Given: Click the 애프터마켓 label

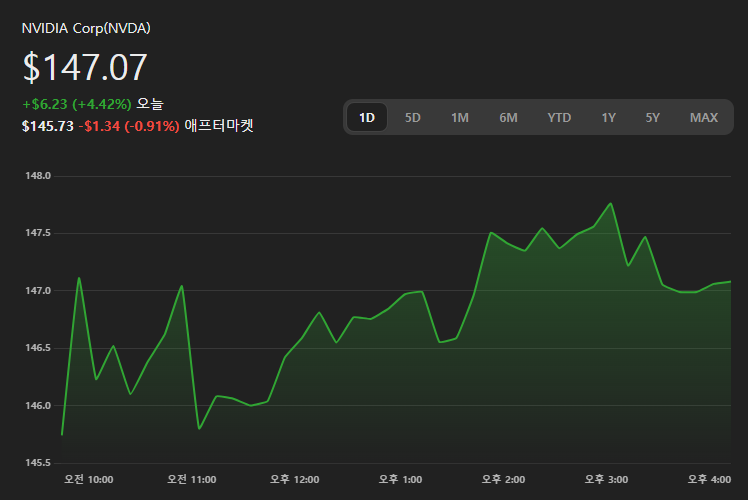Looking at the screenshot, I should click(219, 125).
